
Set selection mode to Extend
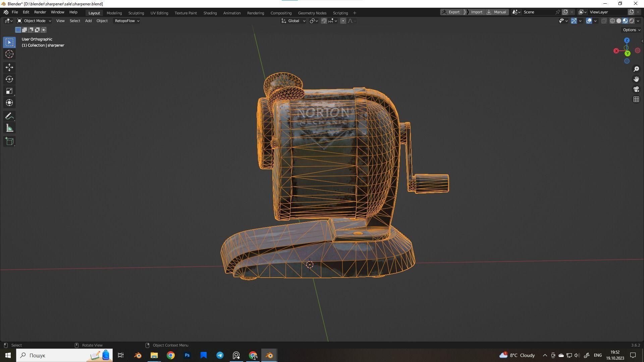(x=24, y=30)
